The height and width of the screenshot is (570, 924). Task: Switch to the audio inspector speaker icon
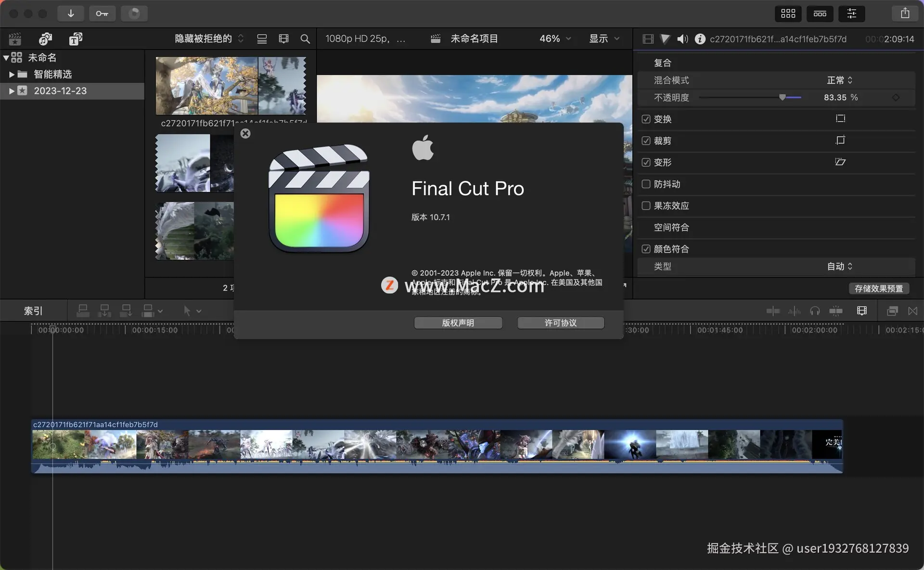point(682,39)
